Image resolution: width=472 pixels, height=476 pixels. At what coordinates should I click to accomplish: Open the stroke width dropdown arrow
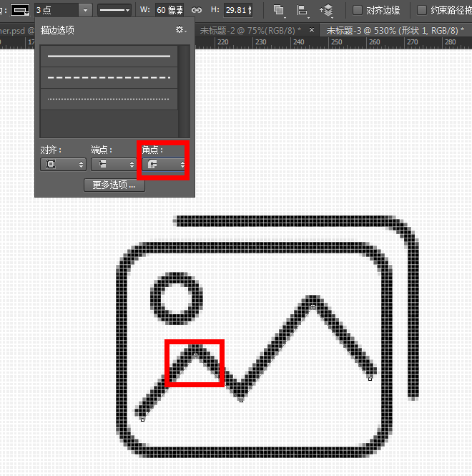[85, 10]
